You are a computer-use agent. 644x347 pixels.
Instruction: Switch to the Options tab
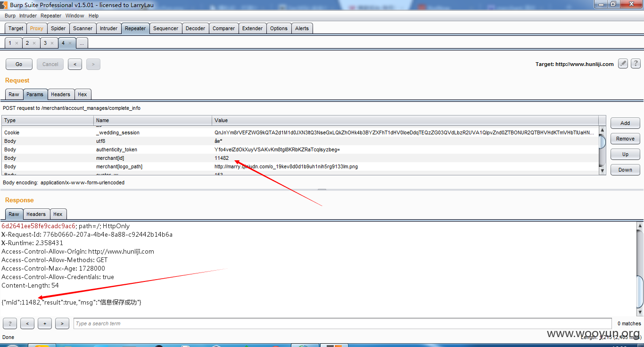(279, 28)
